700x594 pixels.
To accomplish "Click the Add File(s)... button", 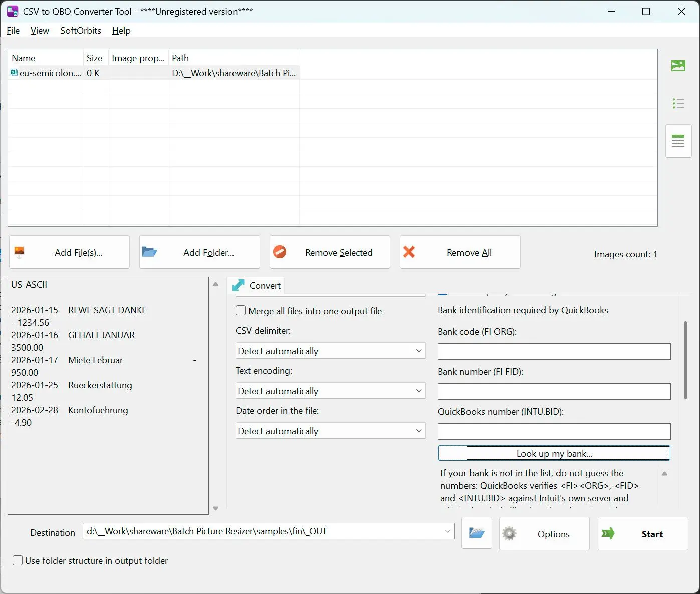I will pyautogui.click(x=69, y=252).
